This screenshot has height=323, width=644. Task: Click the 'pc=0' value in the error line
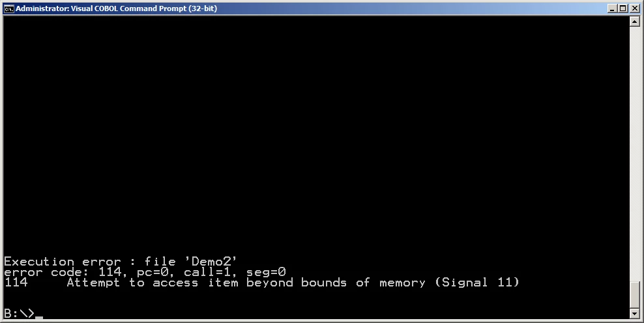click(x=153, y=272)
